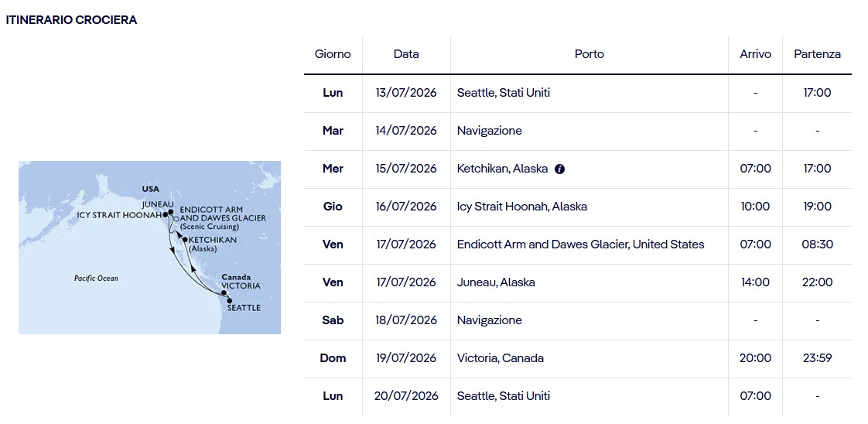Click the Partenza column header
This screenshot has height=424, width=868.
(817, 54)
